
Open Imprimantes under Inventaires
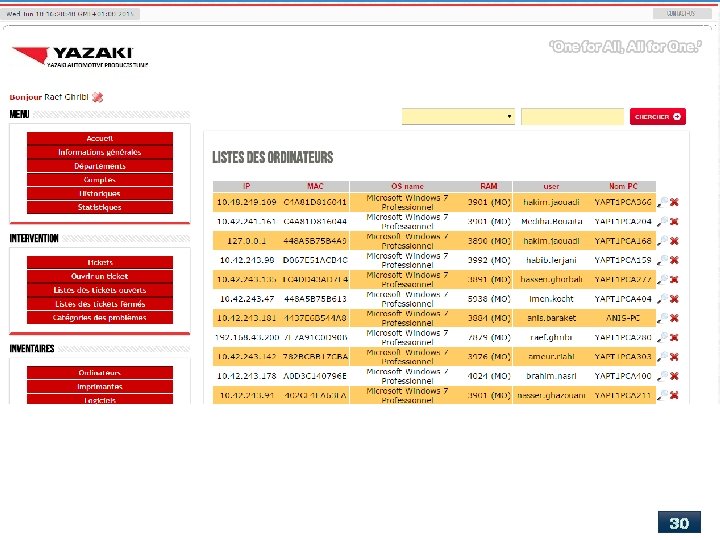coord(100,386)
